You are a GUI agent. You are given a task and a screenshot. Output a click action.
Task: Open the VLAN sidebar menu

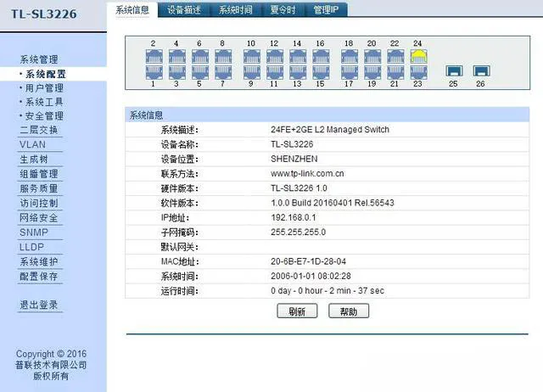32,144
